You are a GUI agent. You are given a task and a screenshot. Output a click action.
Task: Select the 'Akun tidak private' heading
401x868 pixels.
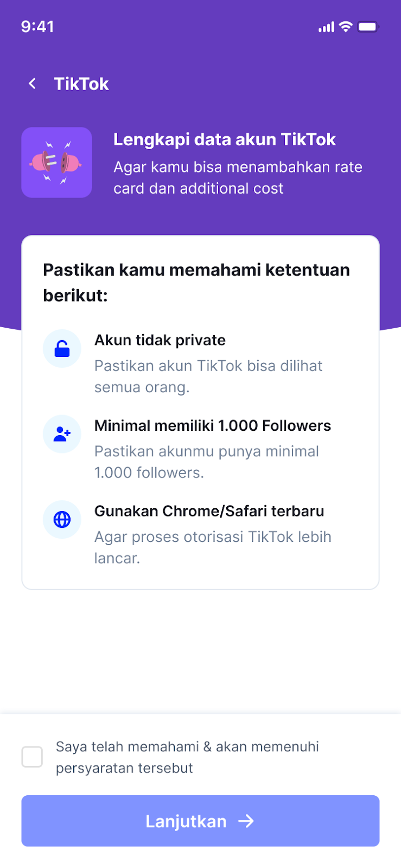(x=160, y=340)
